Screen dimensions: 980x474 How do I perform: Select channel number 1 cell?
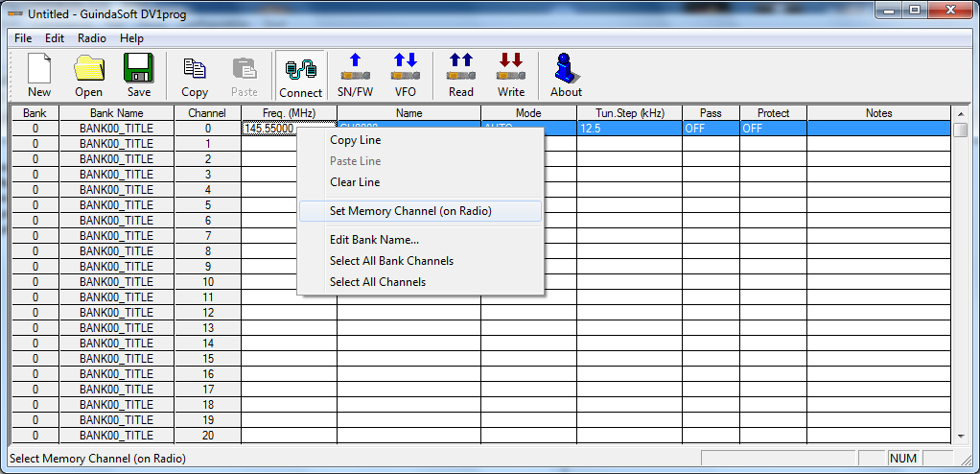pyautogui.click(x=207, y=144)
